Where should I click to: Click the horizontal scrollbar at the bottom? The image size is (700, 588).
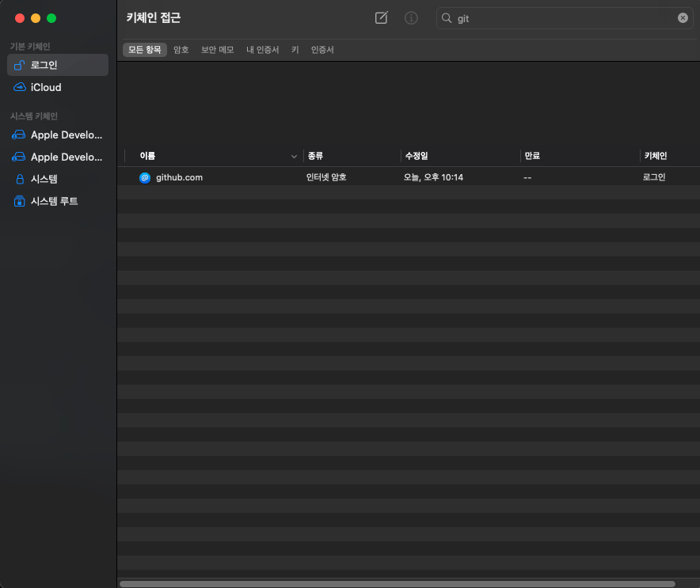click(x=398, y=584)
